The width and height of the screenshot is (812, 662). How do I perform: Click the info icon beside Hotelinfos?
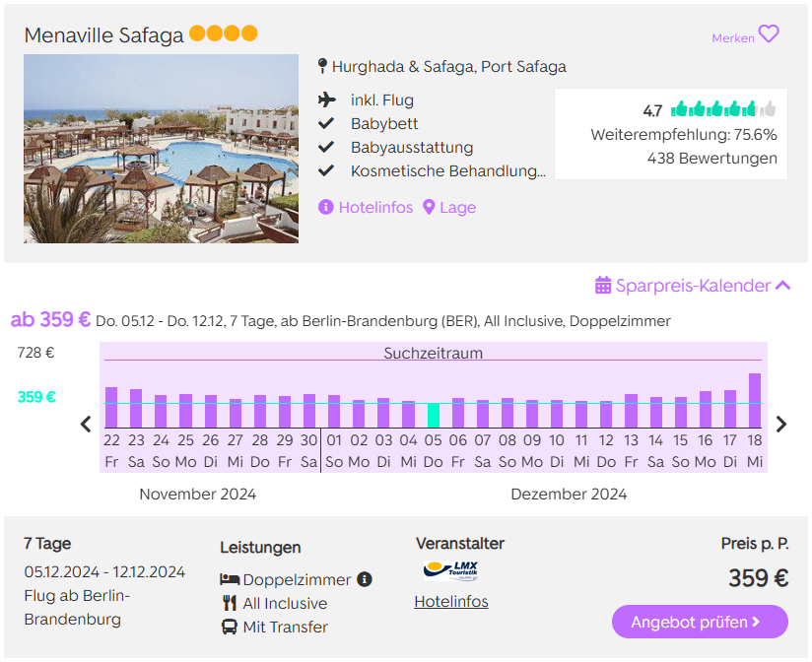(x=326, y=207)
